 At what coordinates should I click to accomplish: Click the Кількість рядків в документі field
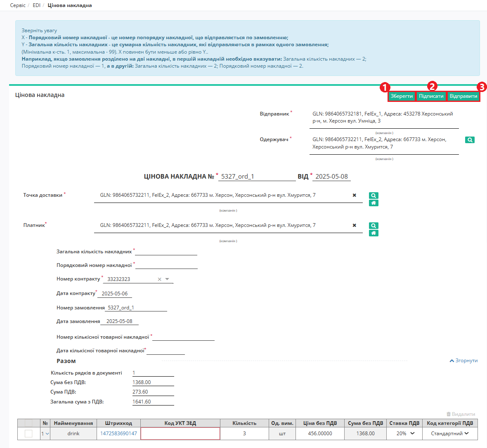point(153,373)
